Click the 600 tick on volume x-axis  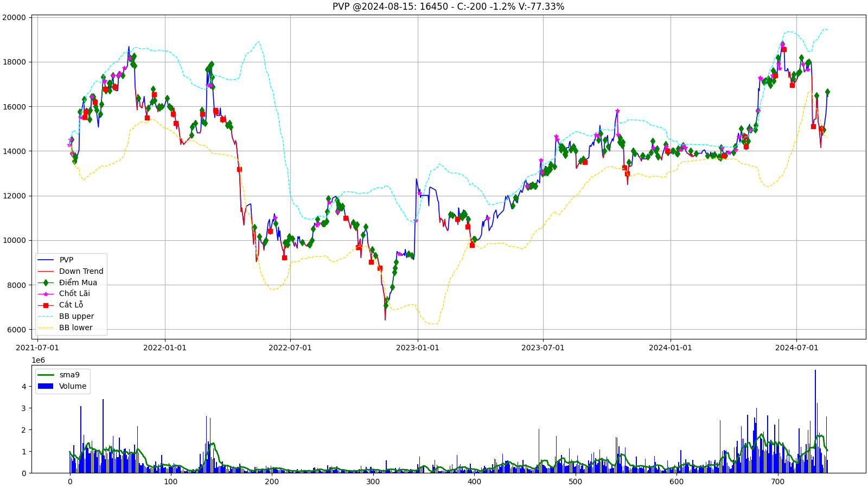coord(676,481)
